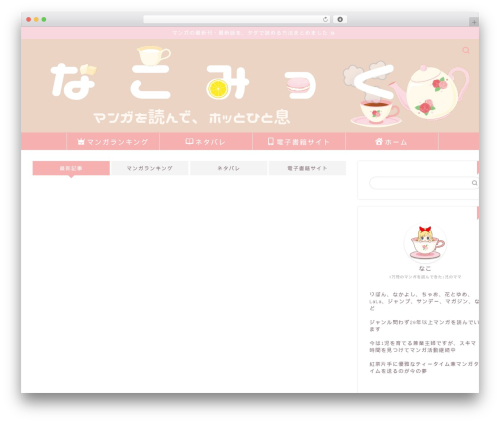This screenshot has height=423, width=500.
Task: Click the profile name なこ
Action: pos(425,269)
